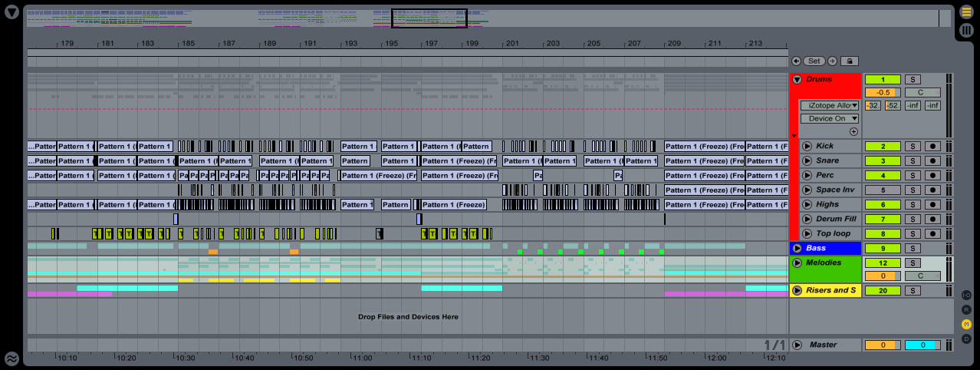This screenshot has width=980, height=370.
Task: Solo the Drums group track
Action: (913, 79)
